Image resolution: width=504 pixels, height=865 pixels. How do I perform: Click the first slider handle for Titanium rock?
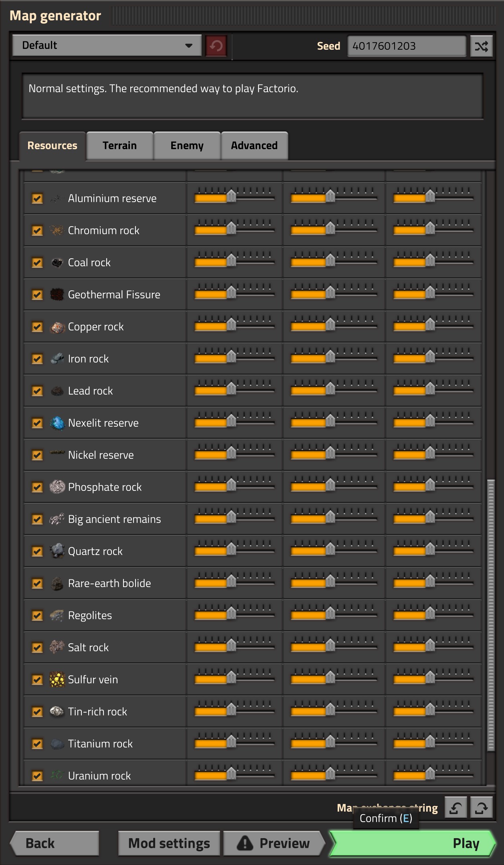click(231, 741)
